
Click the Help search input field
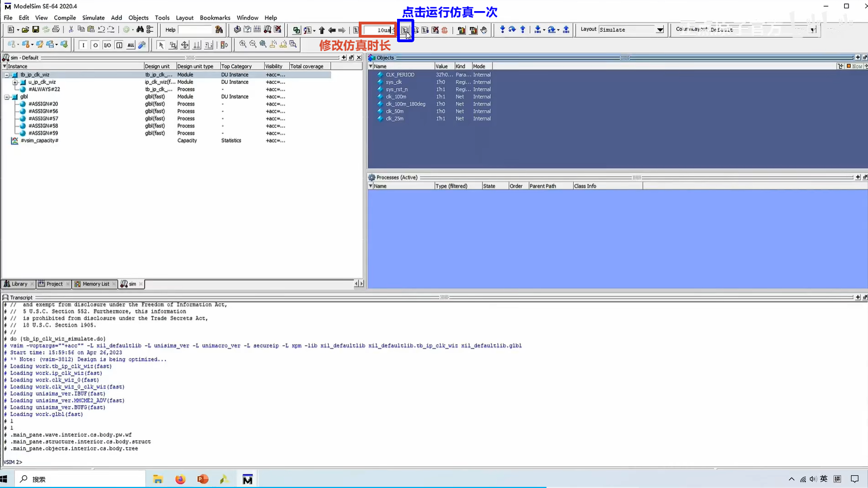[195, 29]
